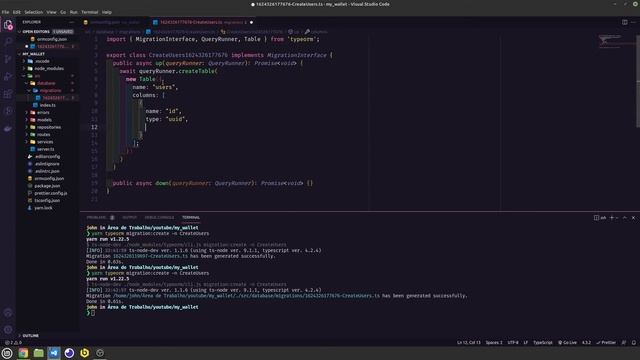Open the Extensions view
This screenshot has height=360, width=640.
coord(8,93)
